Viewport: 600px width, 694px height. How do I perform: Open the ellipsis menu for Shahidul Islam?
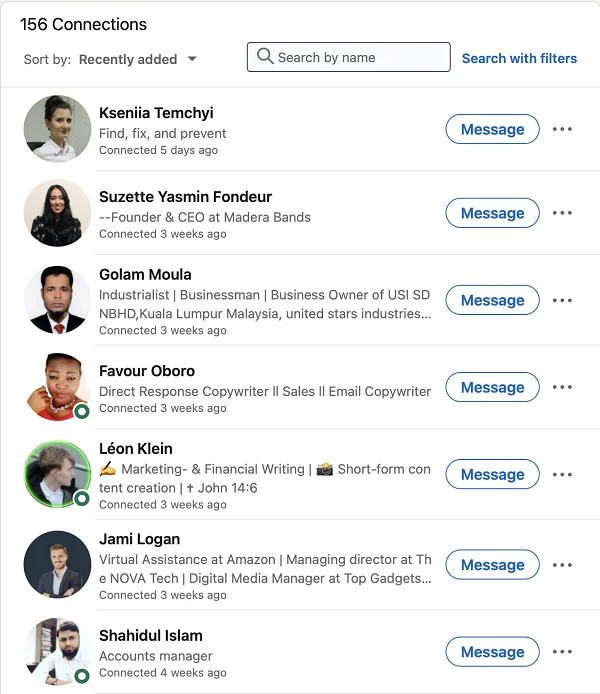click(x=562, y=652)
